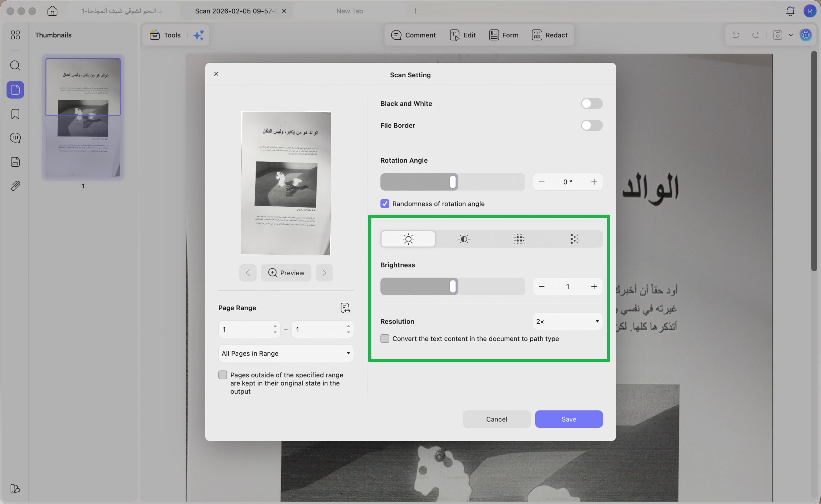Go to the previous preview page arrow
Screen dimensions: 821x504
click(248, 273)
